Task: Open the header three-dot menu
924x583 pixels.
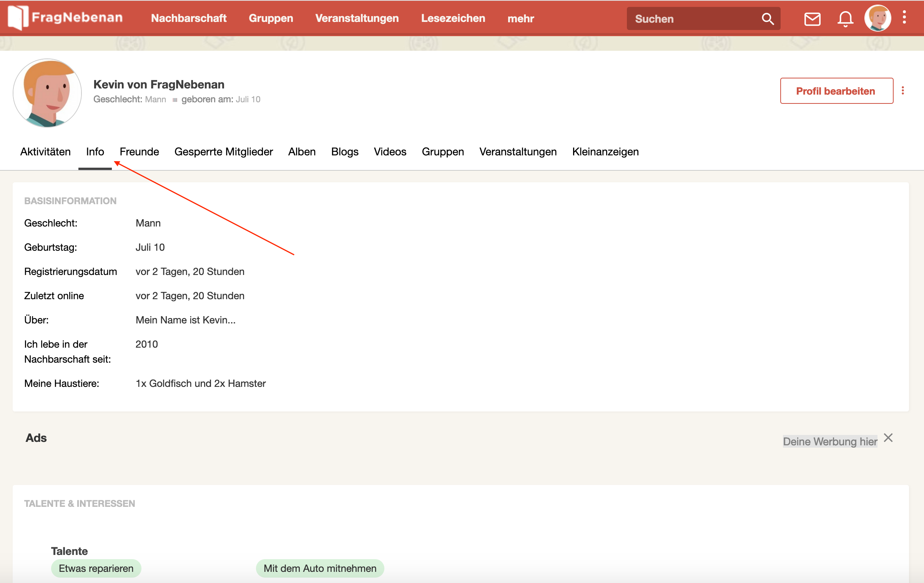Action: tap(904, 18)
